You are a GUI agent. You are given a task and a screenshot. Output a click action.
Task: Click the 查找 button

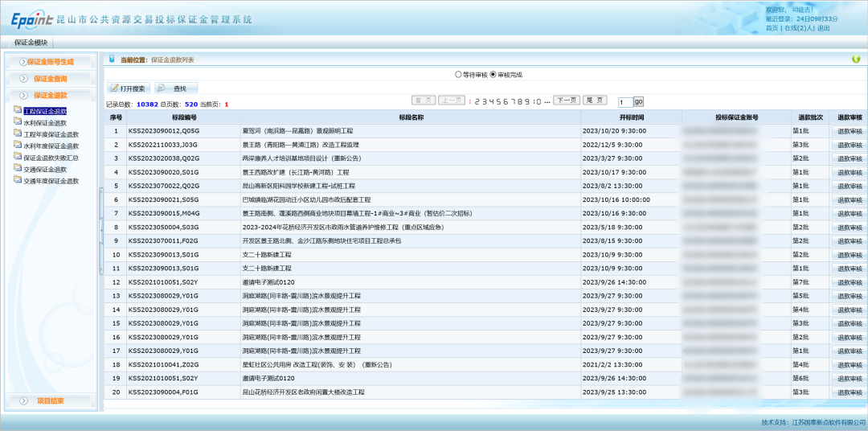pos(176,88)
